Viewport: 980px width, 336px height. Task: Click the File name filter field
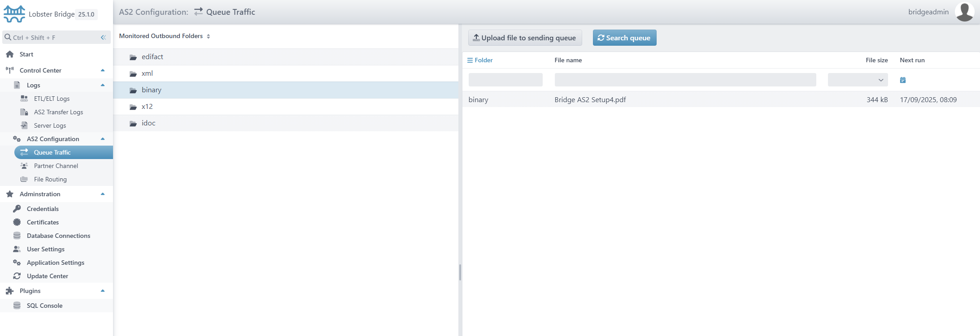coord(685,80)
